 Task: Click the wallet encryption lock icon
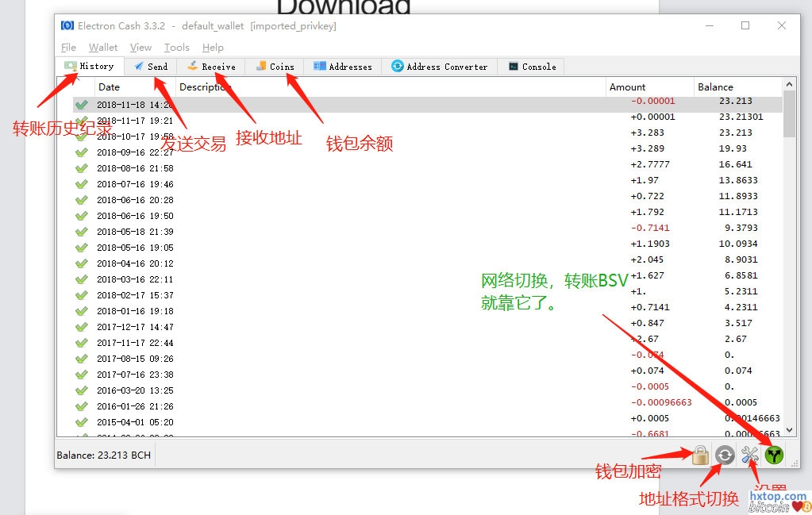point(700,455)
